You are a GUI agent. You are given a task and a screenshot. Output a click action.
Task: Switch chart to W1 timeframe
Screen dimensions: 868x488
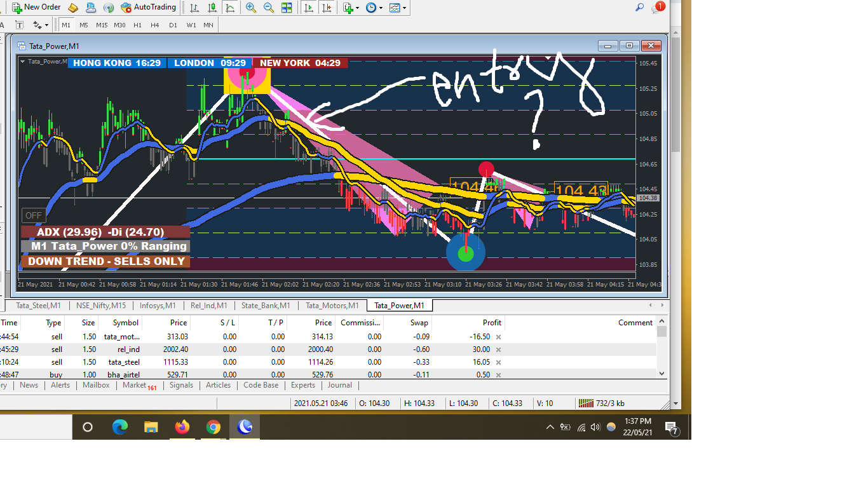point(191,25)
